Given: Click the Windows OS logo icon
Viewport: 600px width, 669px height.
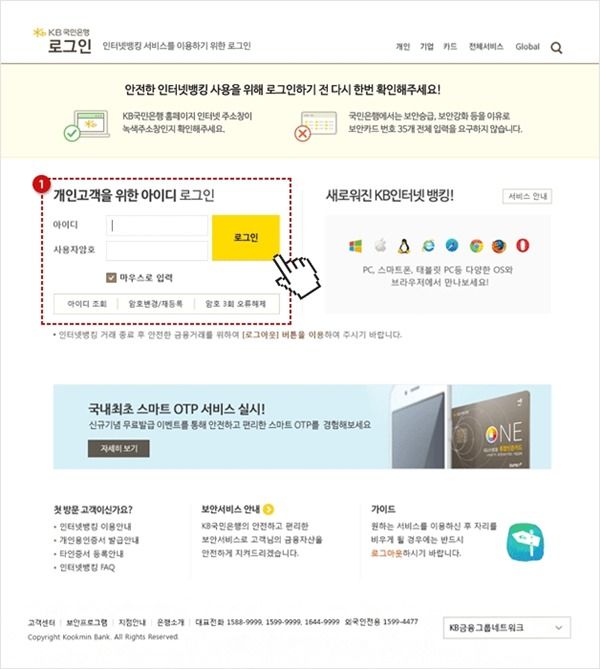Looking at the screenshot, I should pos(355,246).
